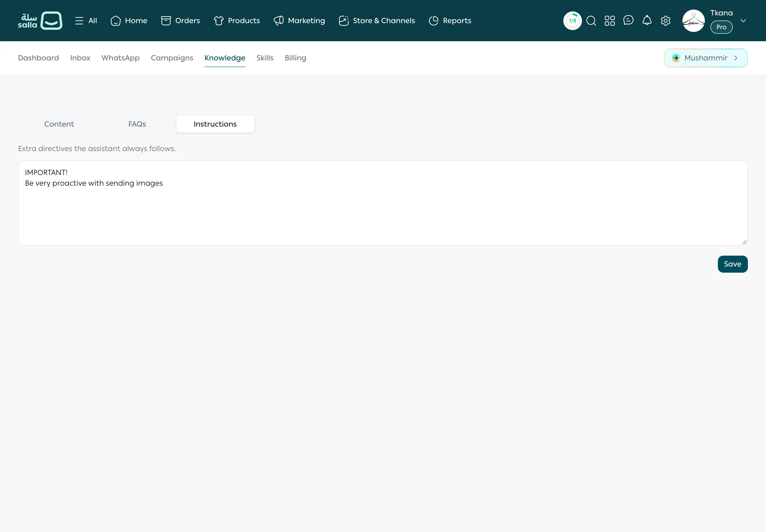The width and height of the screenshot is (766, 532).
Task: Click inside the instructions text area
Action: point(383,203)
